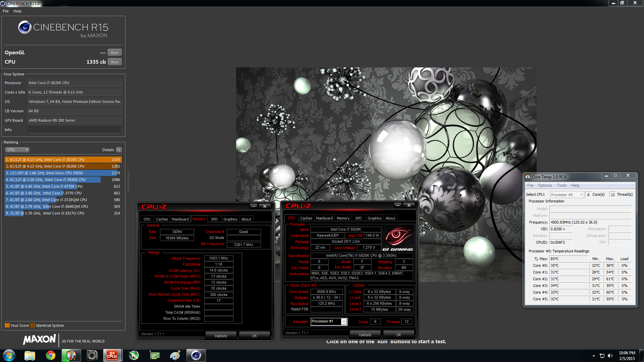Viewport: 644px width, 362px height.
Task: Minimize the Core Temp window
Action: (x=606, y=176)
